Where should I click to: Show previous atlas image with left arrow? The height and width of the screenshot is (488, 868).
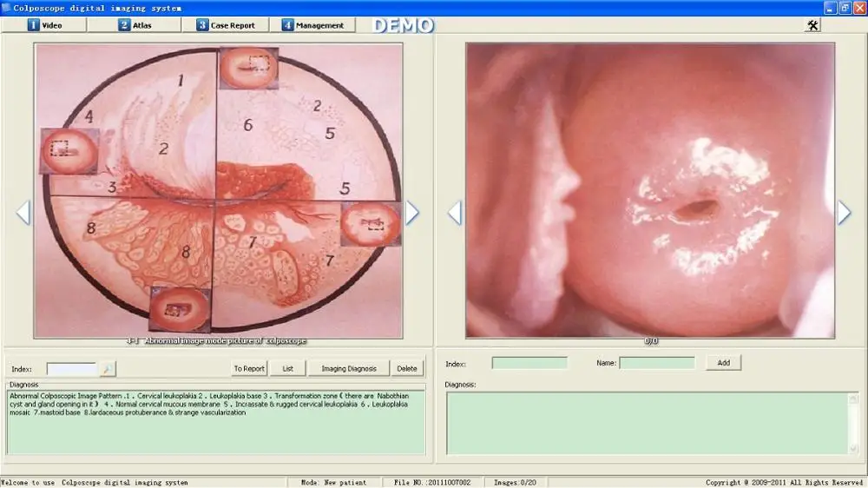(23, 213)
